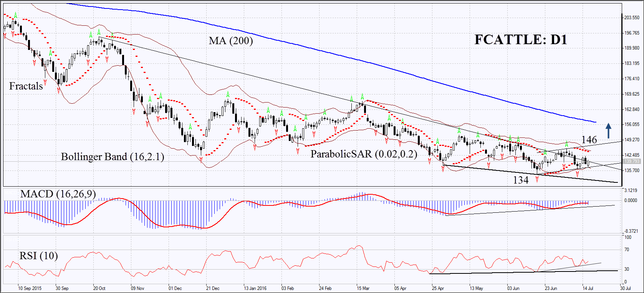Click the 23 Jun date label
644x293 pixels.
coord(551,288)
